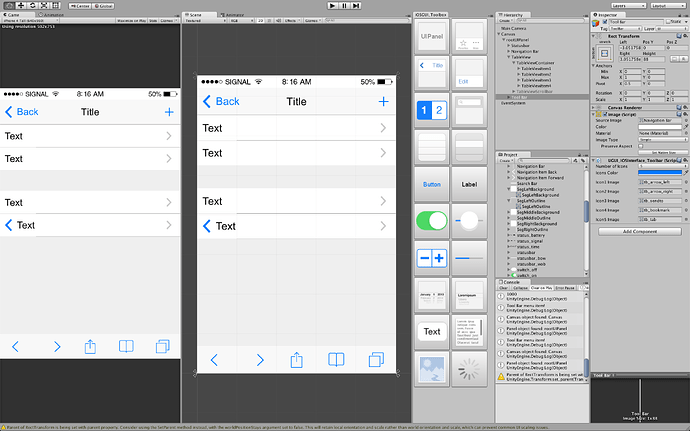690x431 pixels.
Task: Open the Layers dropdown
Action: click(628, 6)
